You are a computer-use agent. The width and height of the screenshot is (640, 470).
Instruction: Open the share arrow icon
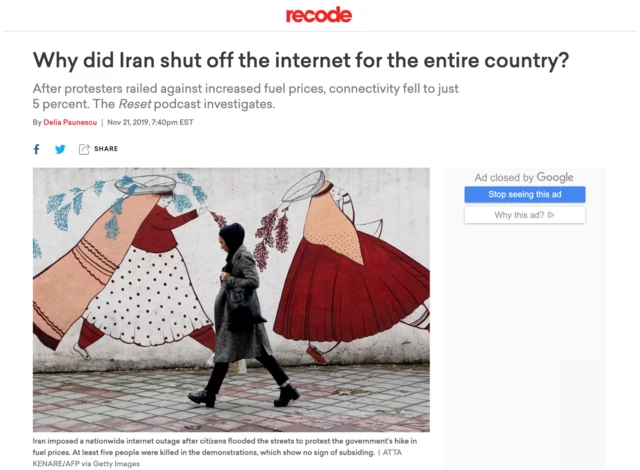[x=84, y=149]
